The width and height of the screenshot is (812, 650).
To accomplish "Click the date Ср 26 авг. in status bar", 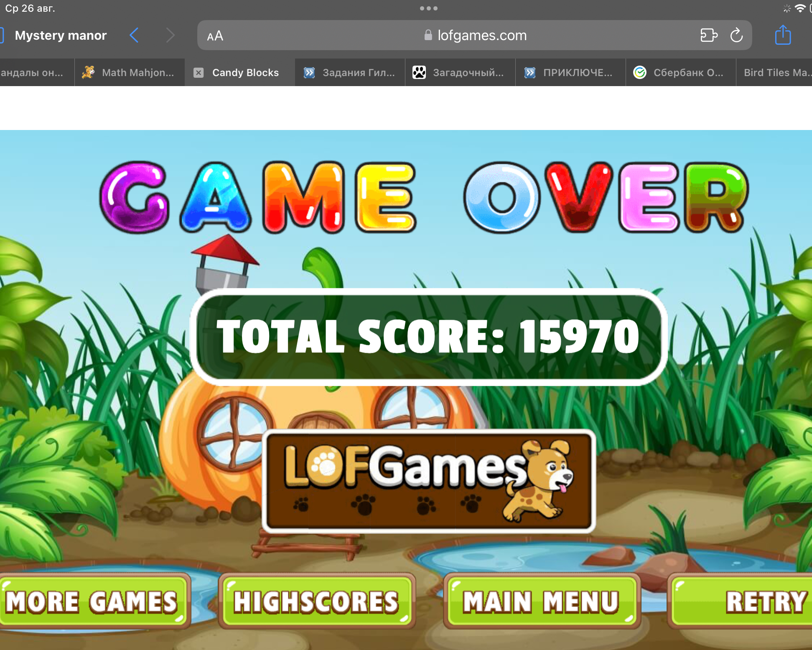I will (x=30, y=8).
